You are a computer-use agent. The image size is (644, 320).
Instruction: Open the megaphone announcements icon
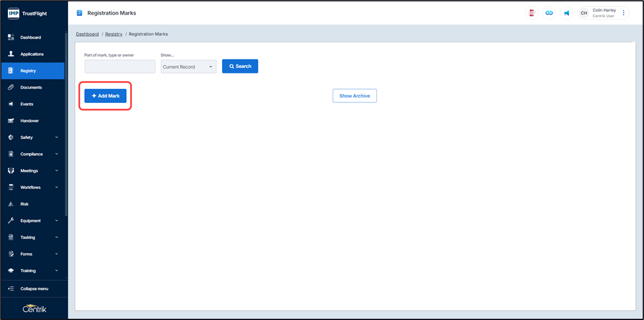click(x=567, y=13)
